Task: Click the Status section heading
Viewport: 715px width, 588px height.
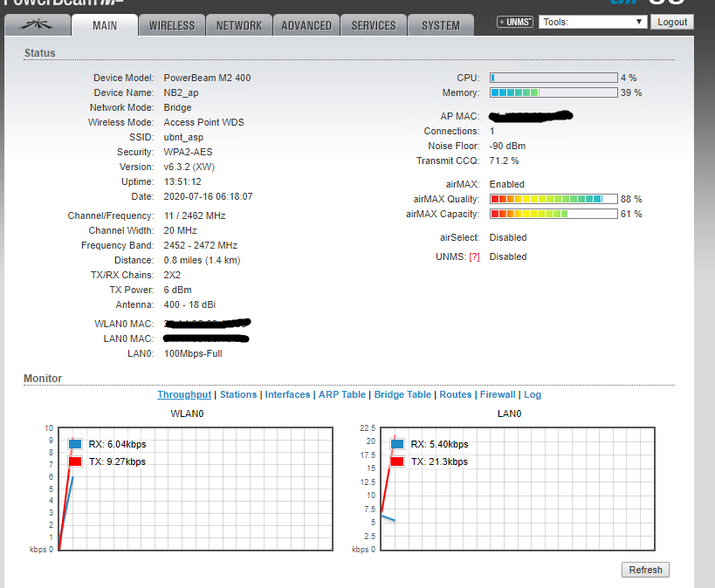Action: (39, 53)
